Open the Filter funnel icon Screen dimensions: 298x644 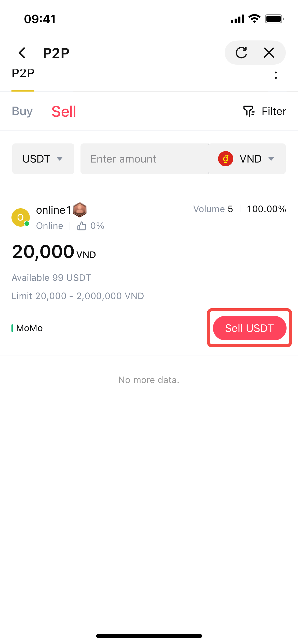(249, 111)
